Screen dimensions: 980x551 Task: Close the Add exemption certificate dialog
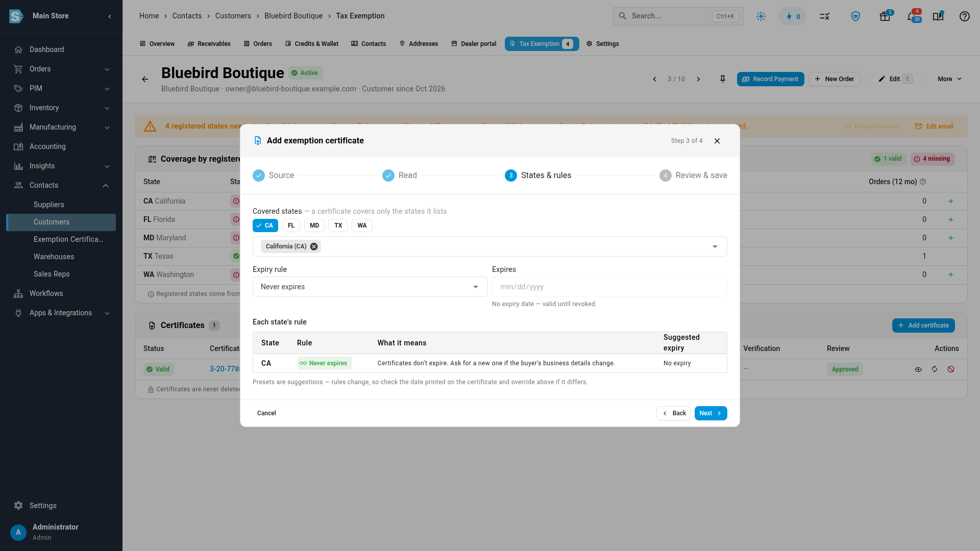tap(717, 141)
